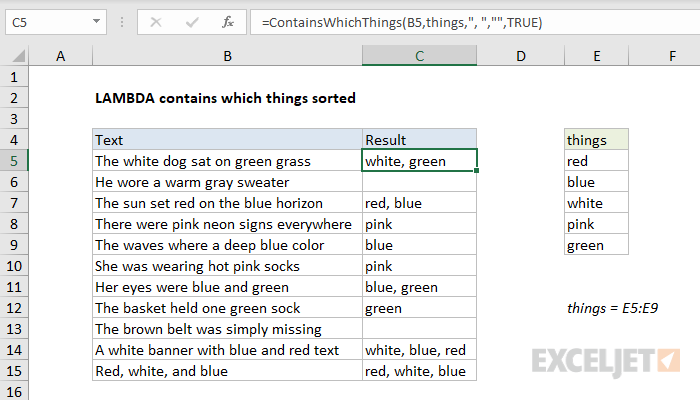Click the cancel (X) formula bar icon

click(156, 22)
